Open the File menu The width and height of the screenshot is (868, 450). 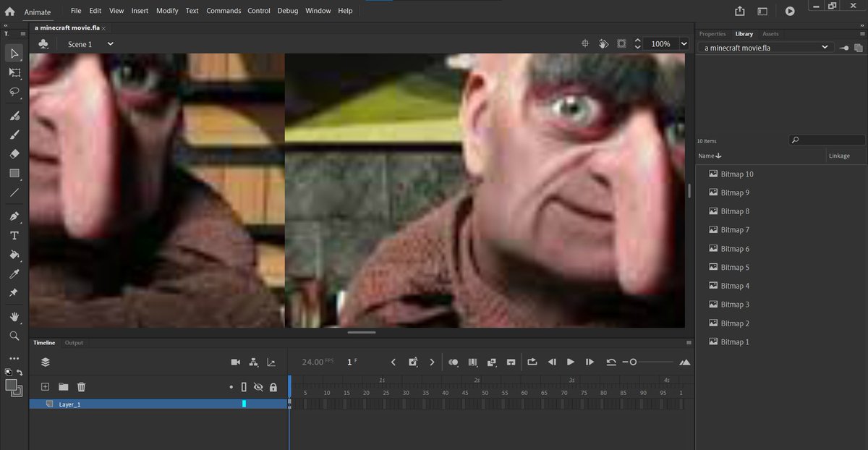tap(76, 11)
